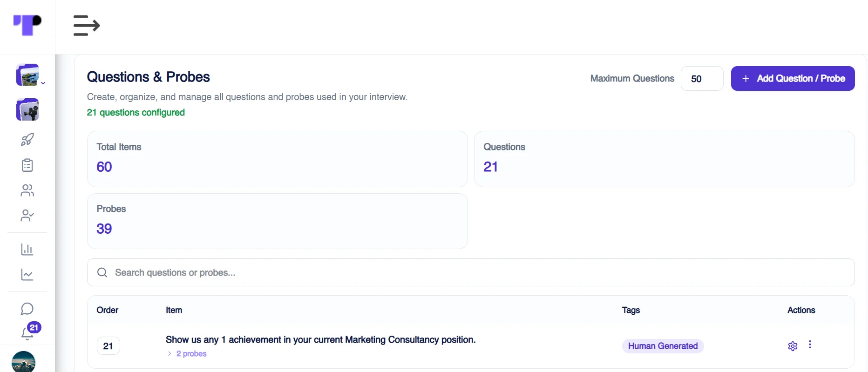Click the Tags column header

click(x=631, y=310)
